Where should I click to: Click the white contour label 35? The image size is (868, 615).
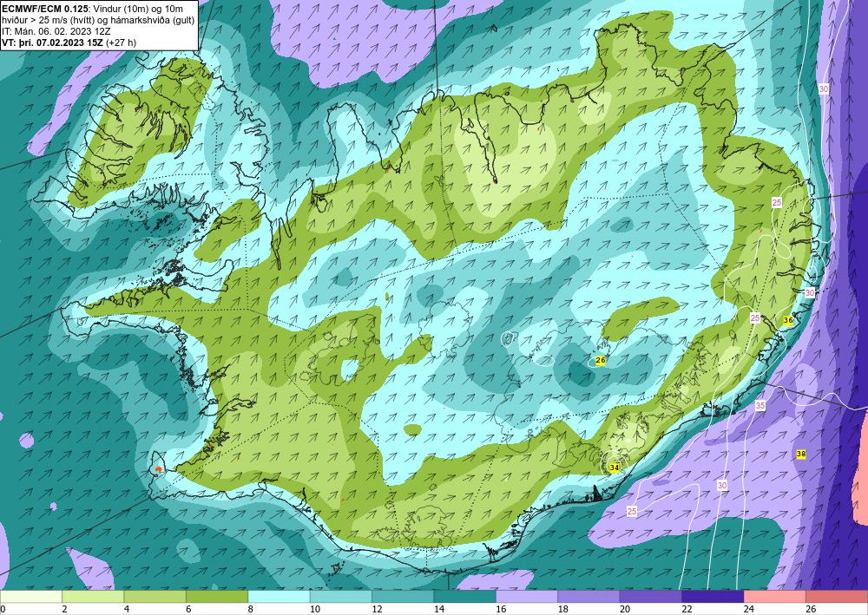[x=760, y=405]
